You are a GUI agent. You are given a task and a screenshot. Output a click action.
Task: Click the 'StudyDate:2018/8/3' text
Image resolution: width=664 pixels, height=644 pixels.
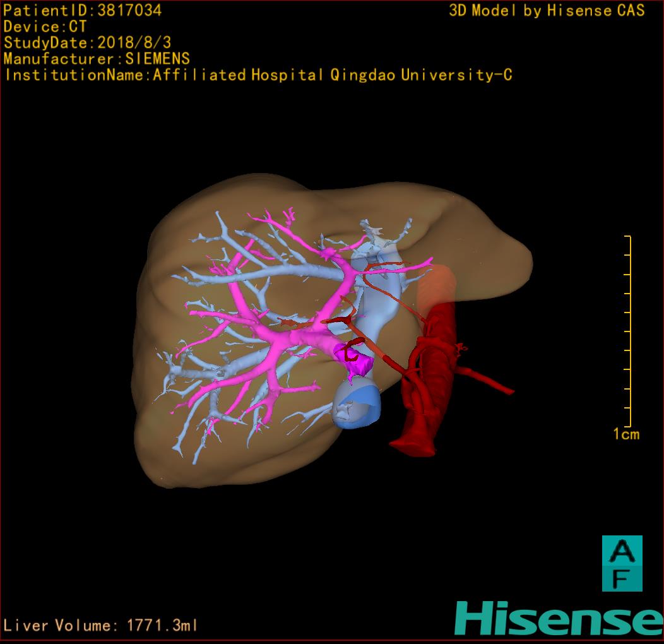click(x=87, y=43)
